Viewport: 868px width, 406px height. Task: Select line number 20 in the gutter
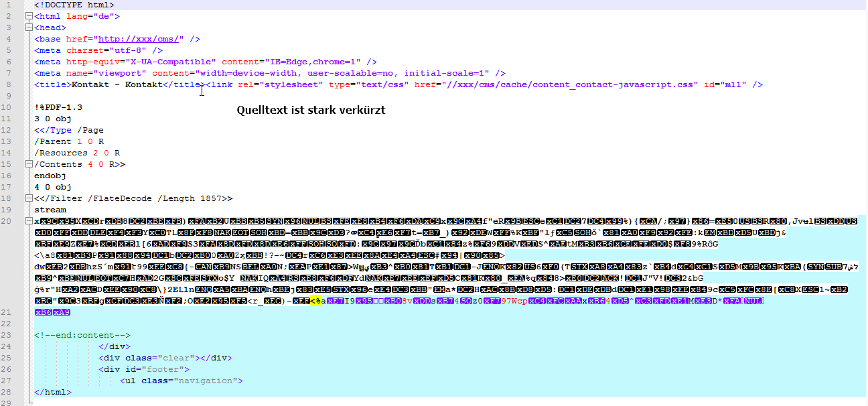pyautogui.click(x=7, y=221)
